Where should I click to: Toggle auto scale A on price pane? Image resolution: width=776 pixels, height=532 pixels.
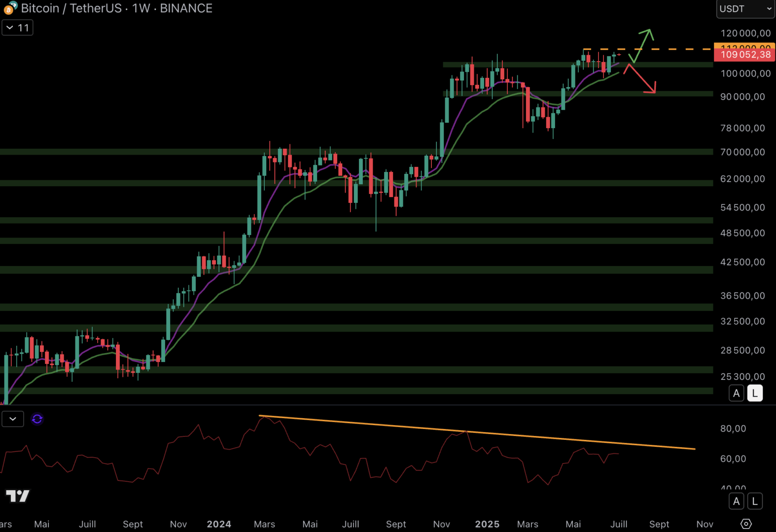tap(736, 393)
